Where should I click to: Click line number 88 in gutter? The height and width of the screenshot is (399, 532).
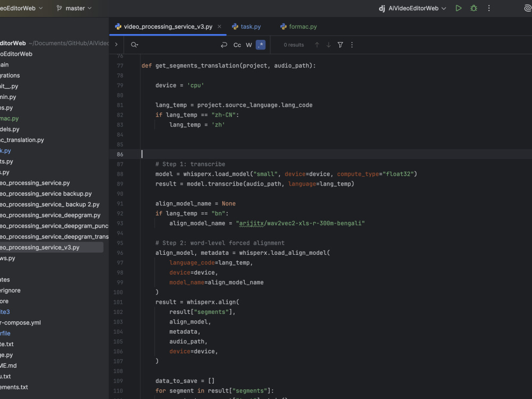click(120, 174)
